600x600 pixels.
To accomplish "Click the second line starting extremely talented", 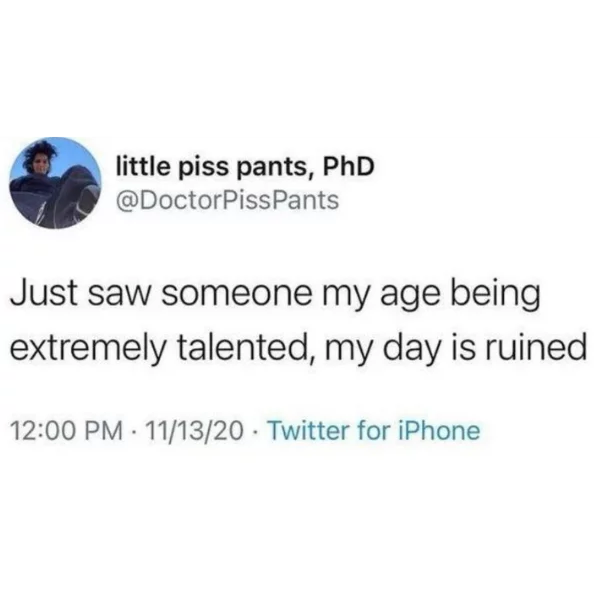I will 298,351.
